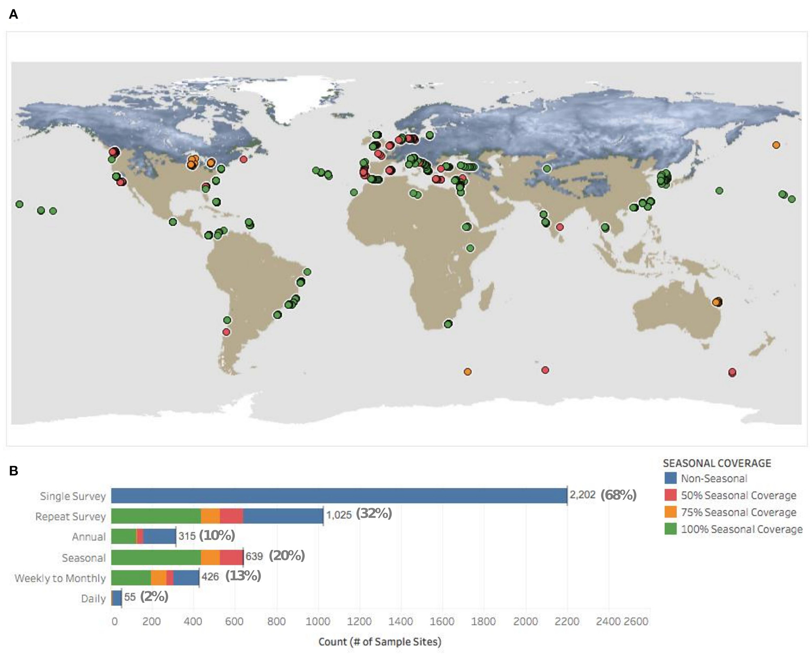Viewport: 812px width, 655px height.
Task: Click the red 50% Seasonal Coverage swatch
Action: pos(670,495)
